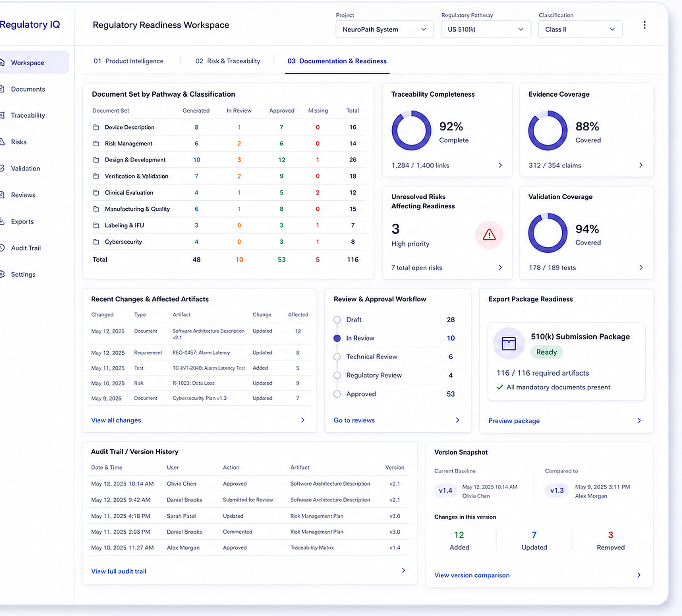Click the submission package box icon

tap(509, 343)
